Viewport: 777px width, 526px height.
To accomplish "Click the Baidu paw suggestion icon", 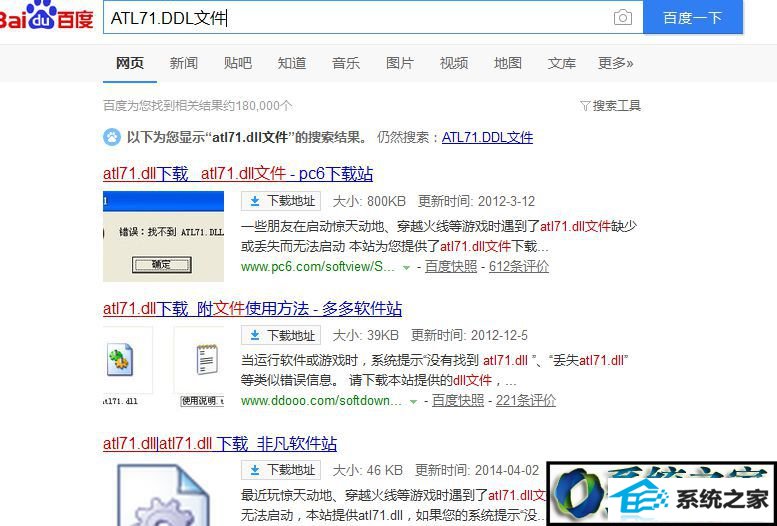I will 111,137.
